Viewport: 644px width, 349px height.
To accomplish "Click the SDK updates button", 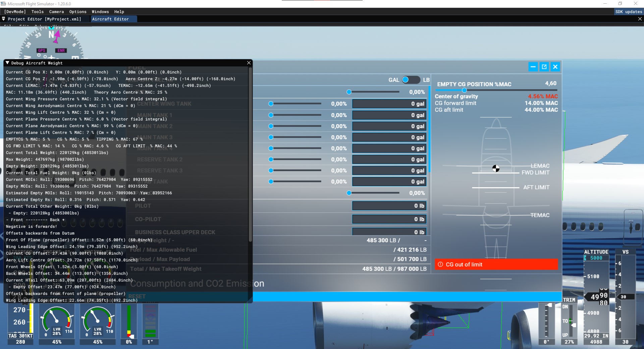I will (x=629, y=12).
